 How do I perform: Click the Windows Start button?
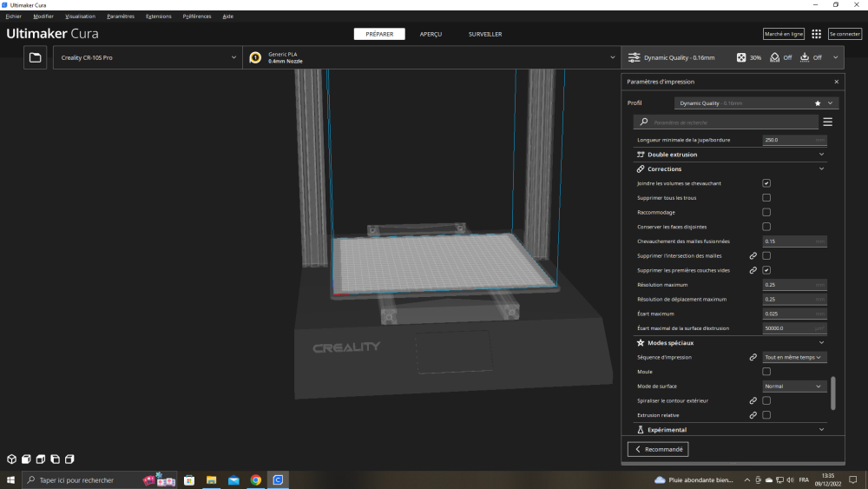point(10,480)
